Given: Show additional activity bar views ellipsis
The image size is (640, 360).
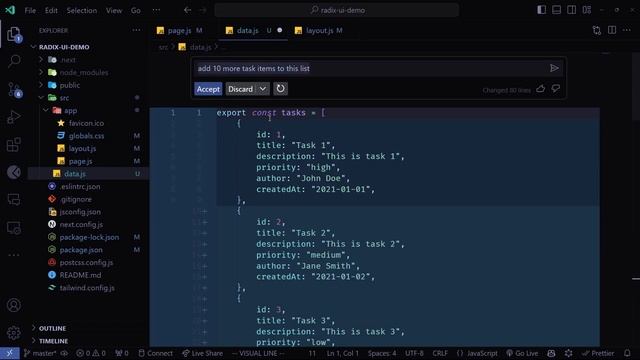Looking at the screenshot, I should pos(14,255).
